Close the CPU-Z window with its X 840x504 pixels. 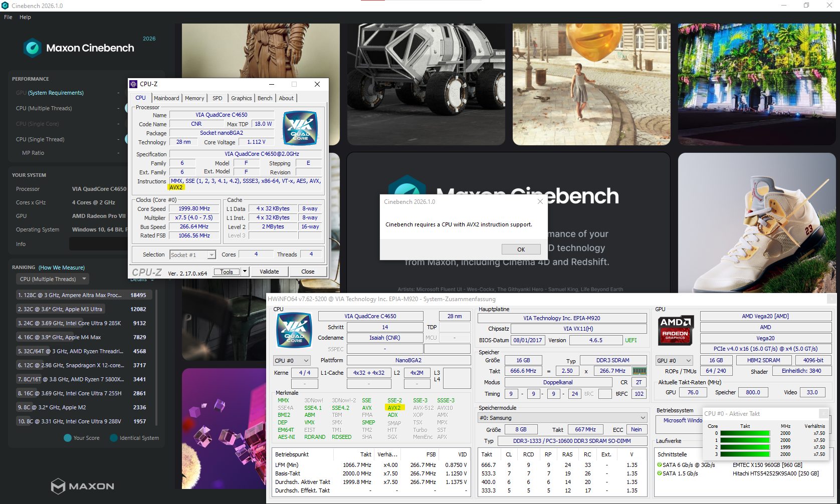tap(317, 84)
